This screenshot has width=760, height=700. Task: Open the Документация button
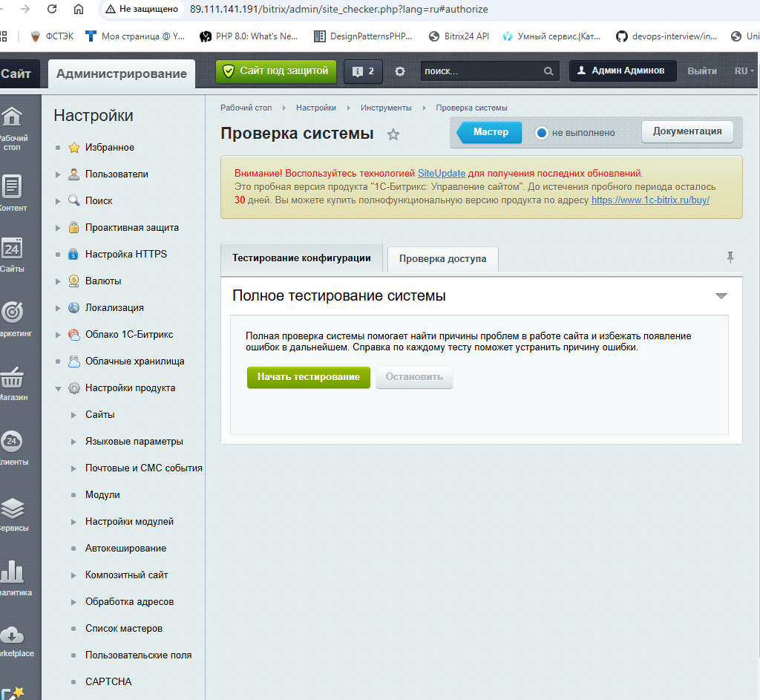pos(687,131)
